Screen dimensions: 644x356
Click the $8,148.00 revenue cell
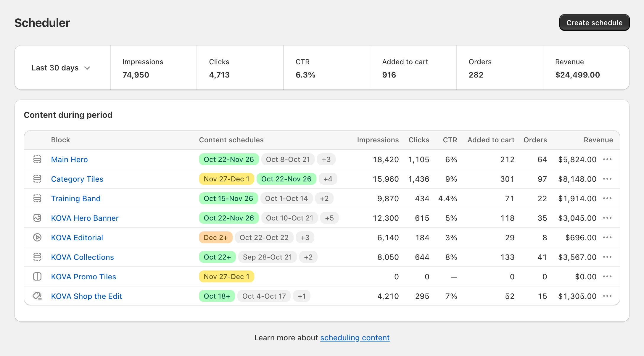(577, 179)
